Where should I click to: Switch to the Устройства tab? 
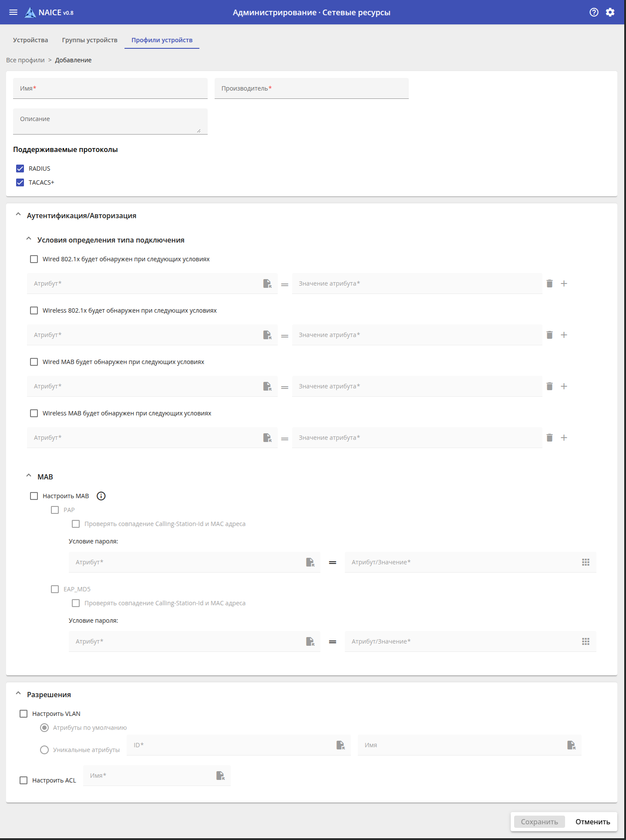30,40
